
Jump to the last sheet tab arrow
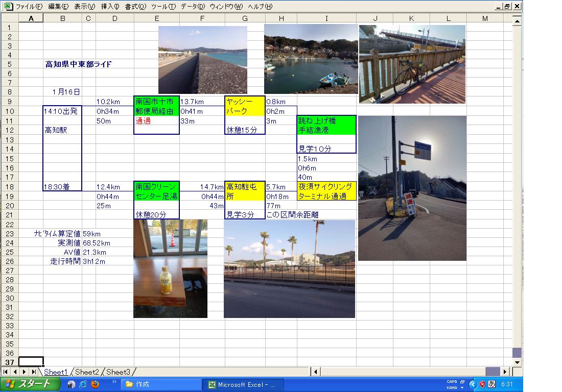click(33, 372)
